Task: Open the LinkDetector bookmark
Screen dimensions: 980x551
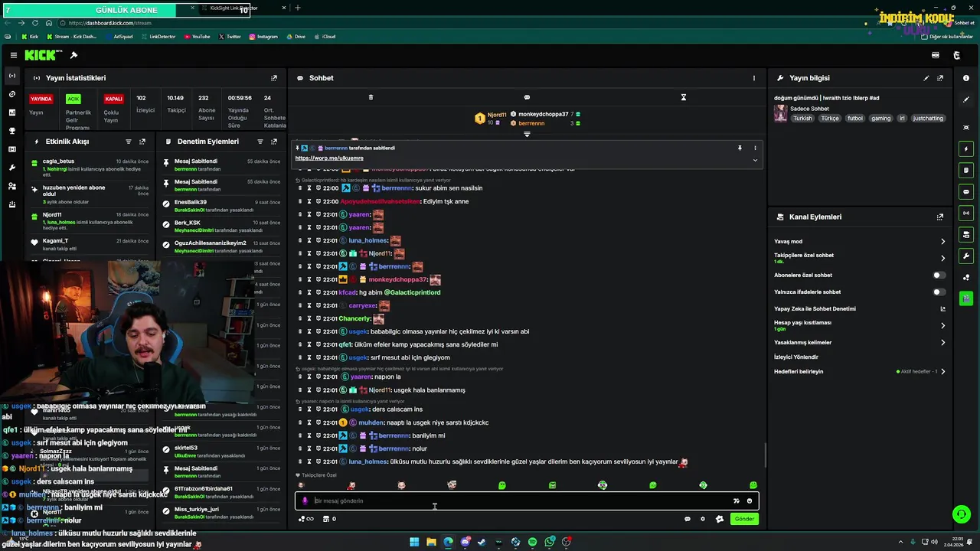Action: click(x=157, y=37)
